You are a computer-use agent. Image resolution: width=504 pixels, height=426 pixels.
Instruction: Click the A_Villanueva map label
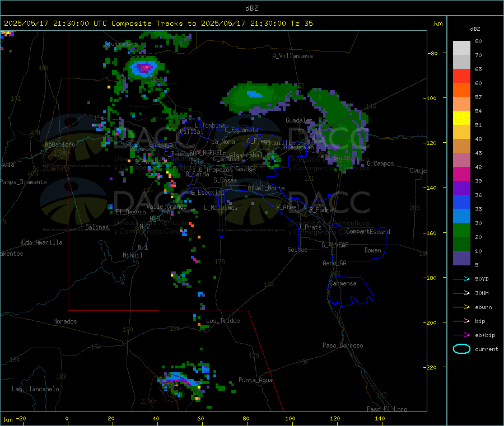point(292,56)
